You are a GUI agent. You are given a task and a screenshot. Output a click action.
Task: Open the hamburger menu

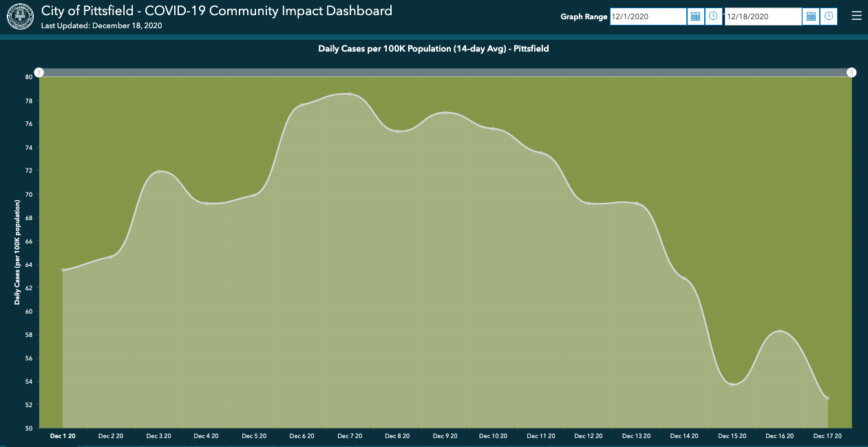[x=856, y=17]
